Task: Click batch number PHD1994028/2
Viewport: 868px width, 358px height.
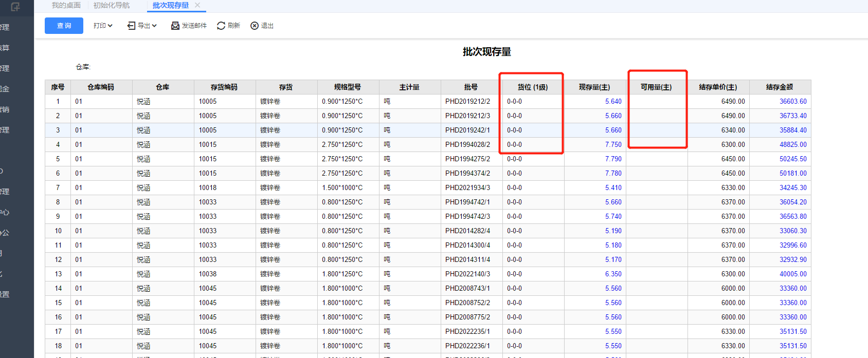Action: point(467,145)
